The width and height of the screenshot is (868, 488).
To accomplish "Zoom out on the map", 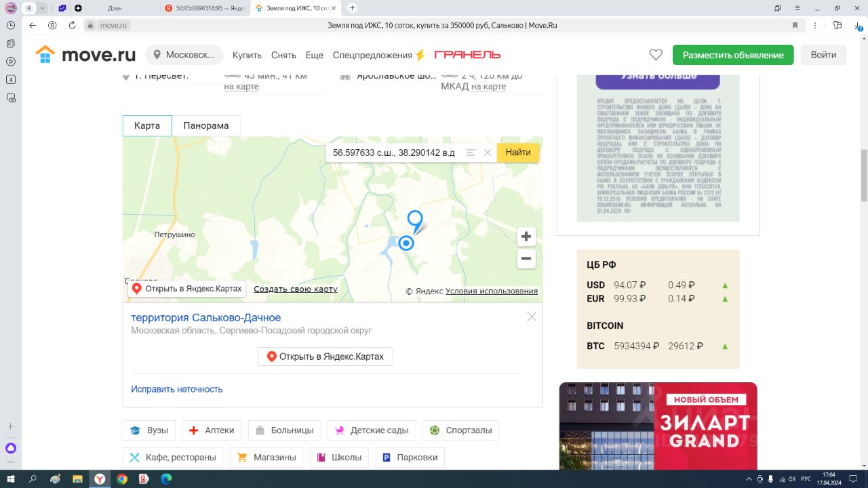I will click(526, 258).
